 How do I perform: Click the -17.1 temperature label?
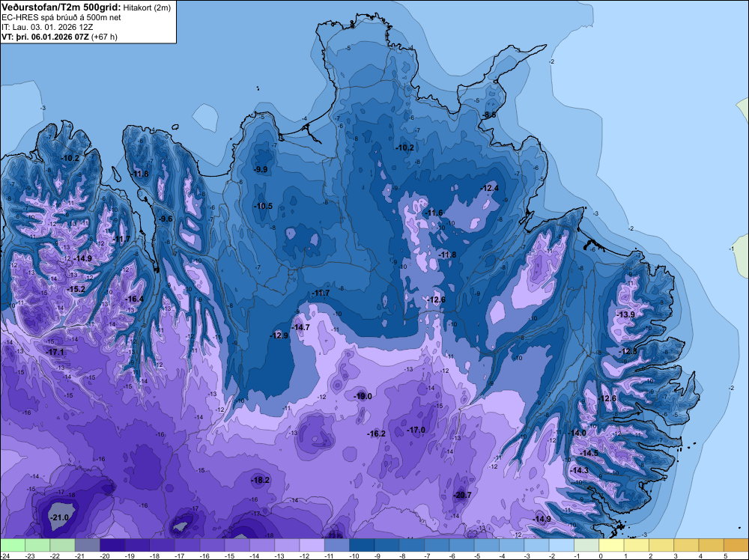click(x=55, y=352)
